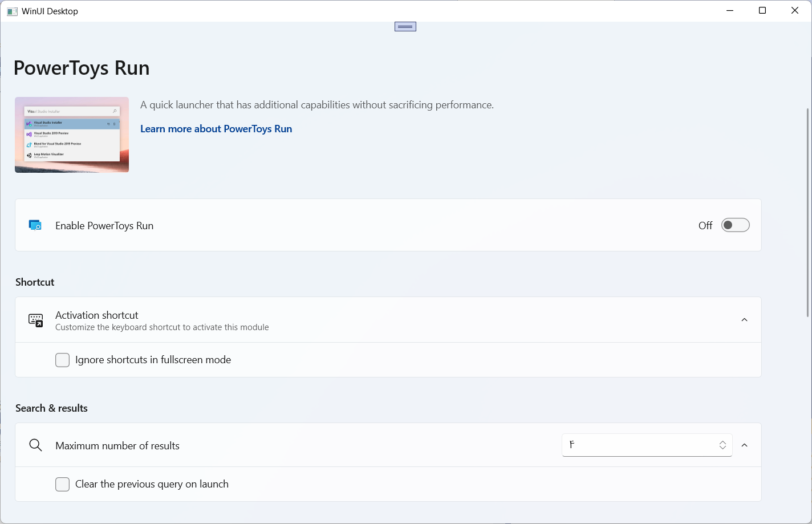Collapse the Maximum number of results section
The image size is (812, 524).
pos(744,445)
